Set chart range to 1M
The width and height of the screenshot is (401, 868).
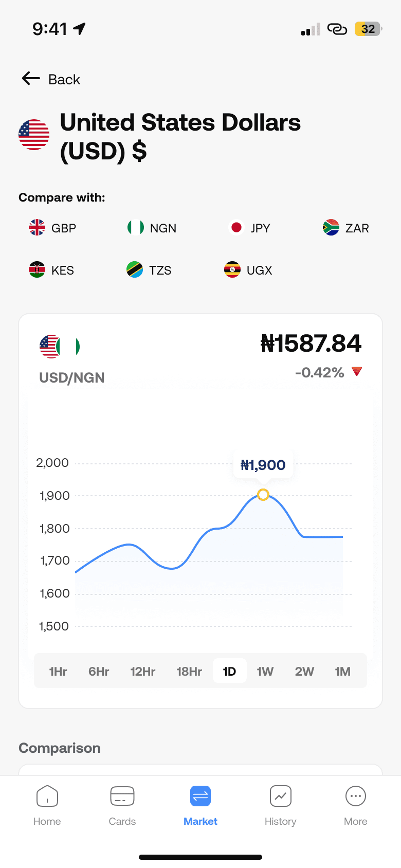(x=342, y=671)
